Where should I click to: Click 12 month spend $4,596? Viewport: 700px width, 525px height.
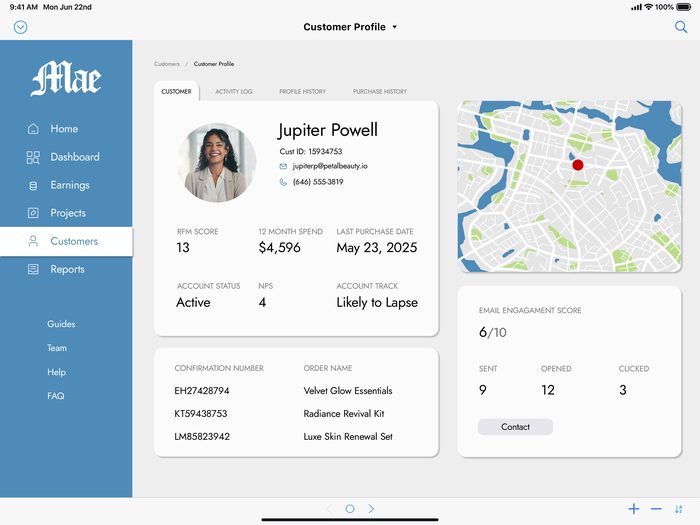[x=279, y=247]
